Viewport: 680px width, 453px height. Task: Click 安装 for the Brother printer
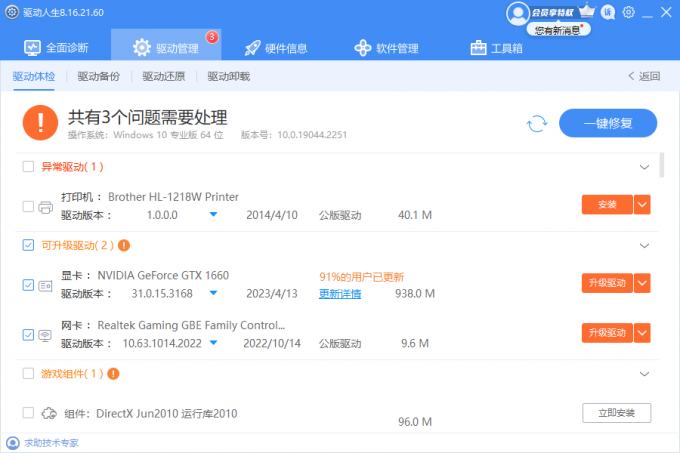[607, 205]
